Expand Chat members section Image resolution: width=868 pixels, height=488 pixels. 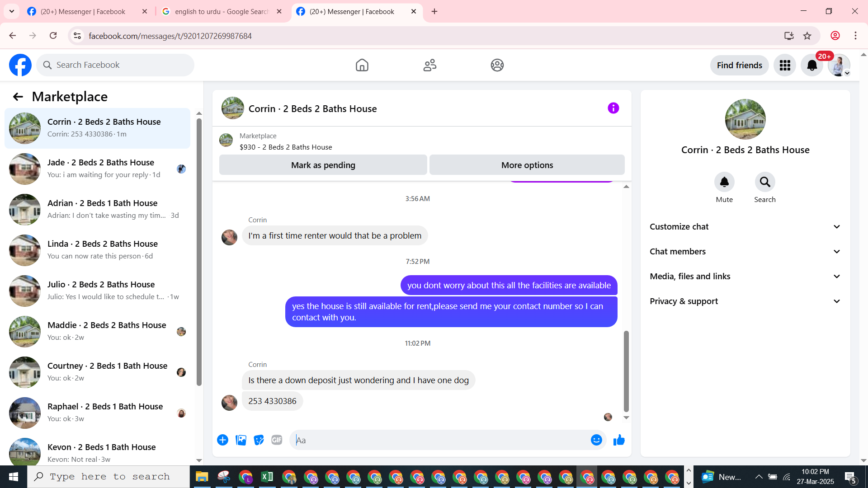coord(745,252)
